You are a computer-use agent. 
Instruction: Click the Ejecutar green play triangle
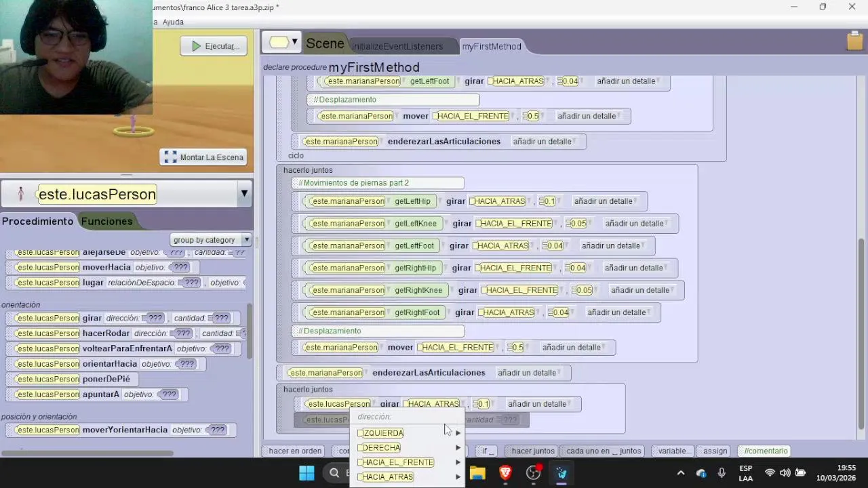point(196,46)
